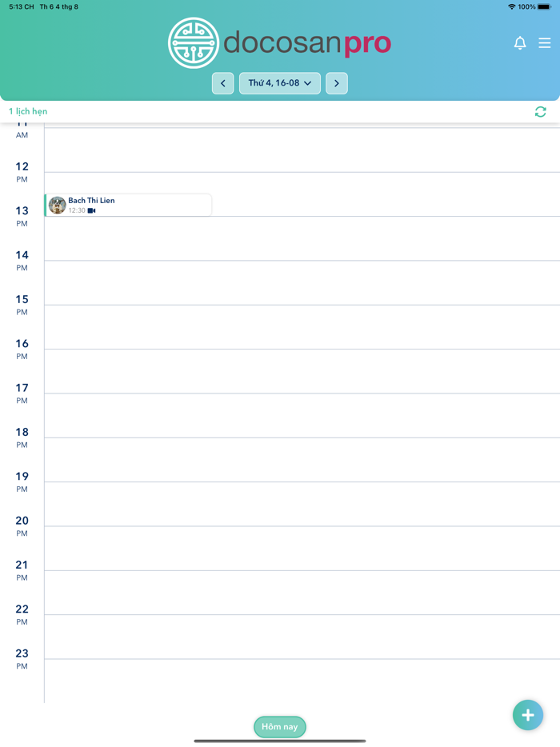Viewport: 560px width, 747px height.
Task: Tap Bach Thi Lien's avatar photo
Action: pos(57,206)
